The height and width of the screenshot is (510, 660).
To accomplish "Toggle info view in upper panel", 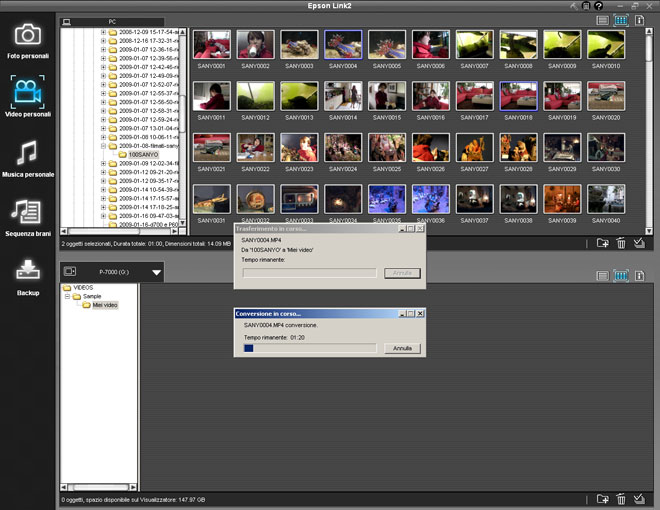I will pos(640,20).
